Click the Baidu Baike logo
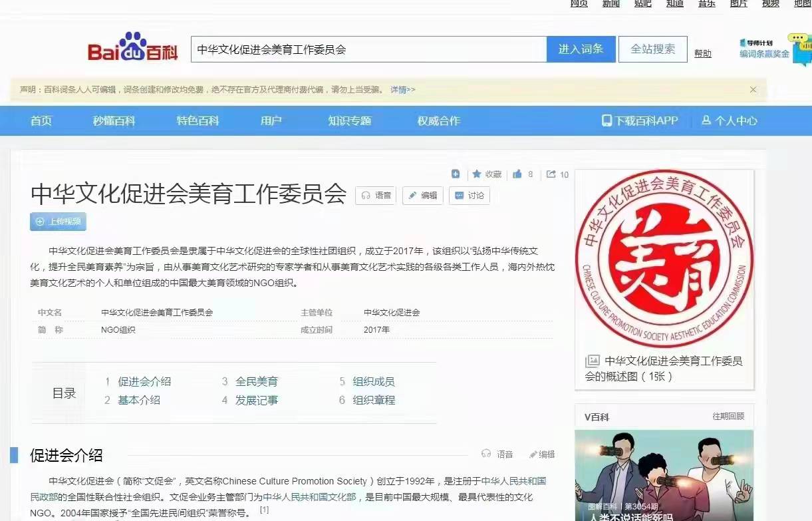 point(133,48)
